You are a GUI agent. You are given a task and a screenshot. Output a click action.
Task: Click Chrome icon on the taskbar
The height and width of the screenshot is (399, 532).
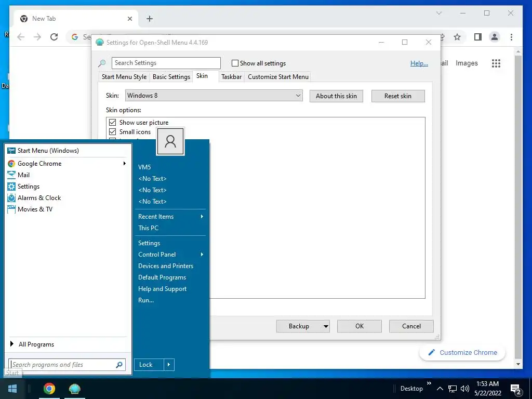coord(49,389)
